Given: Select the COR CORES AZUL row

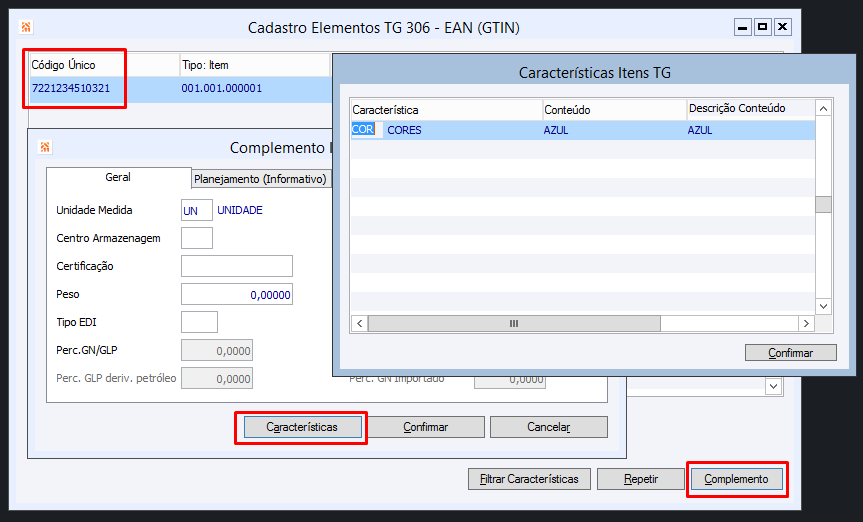Looking at the screenshot, I should [x=580, y=130].
